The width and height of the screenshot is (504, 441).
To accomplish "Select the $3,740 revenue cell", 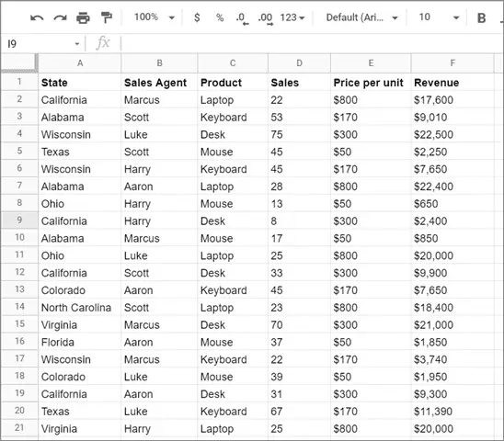I will (x=452, y=359).
